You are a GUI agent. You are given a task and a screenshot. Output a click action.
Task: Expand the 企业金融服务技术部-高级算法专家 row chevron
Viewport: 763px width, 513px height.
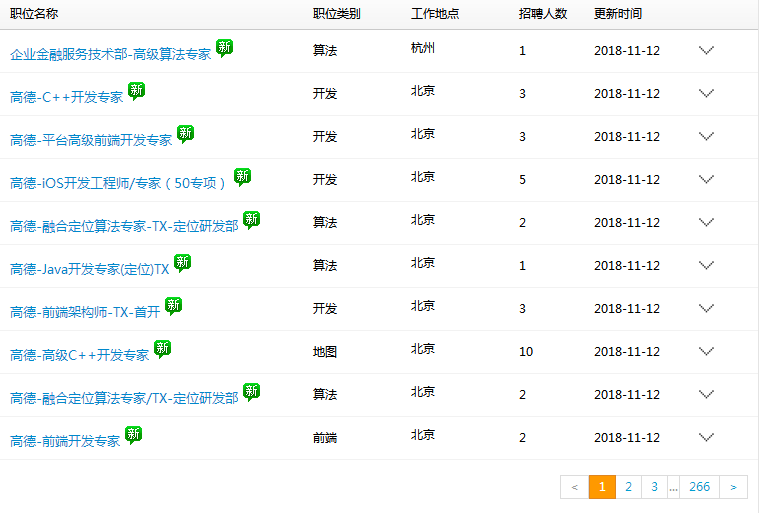click(706, 50)
